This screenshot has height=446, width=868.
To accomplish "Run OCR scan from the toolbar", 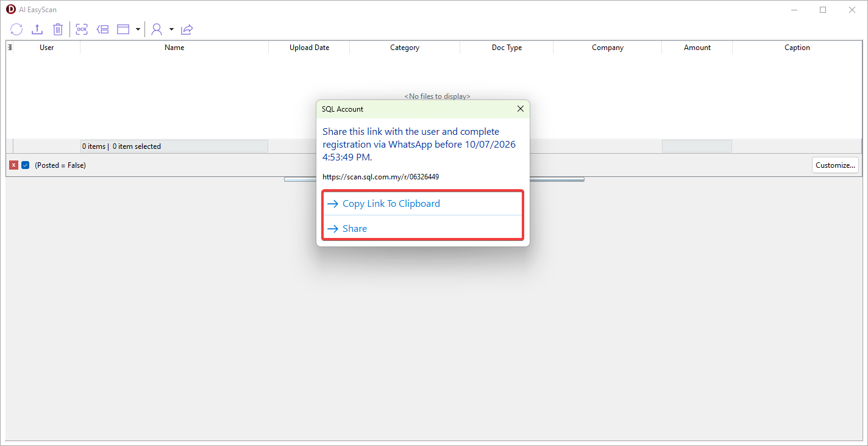I will click(x=82, y=29).
